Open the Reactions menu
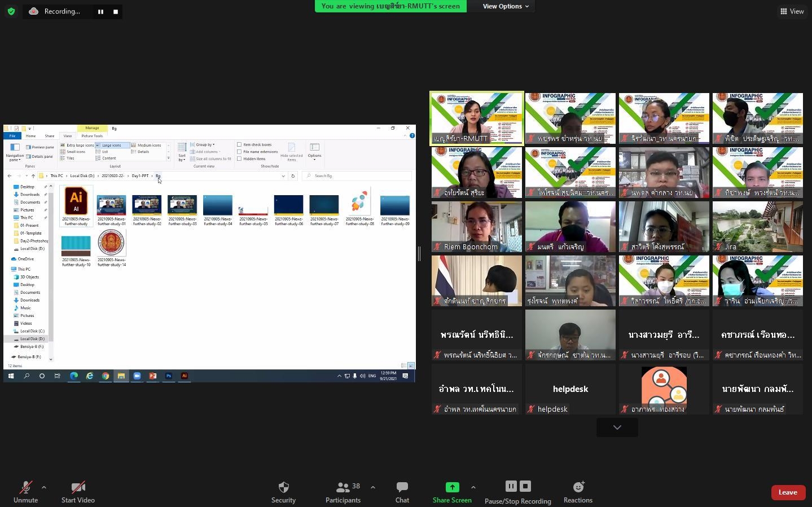 pos(578,492)
